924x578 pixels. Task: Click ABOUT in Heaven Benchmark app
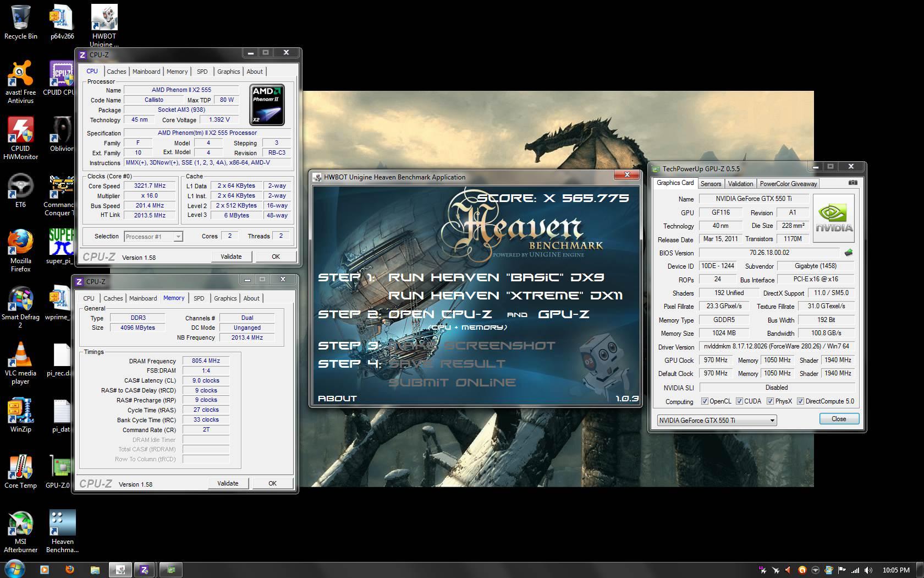pos(338,399)
